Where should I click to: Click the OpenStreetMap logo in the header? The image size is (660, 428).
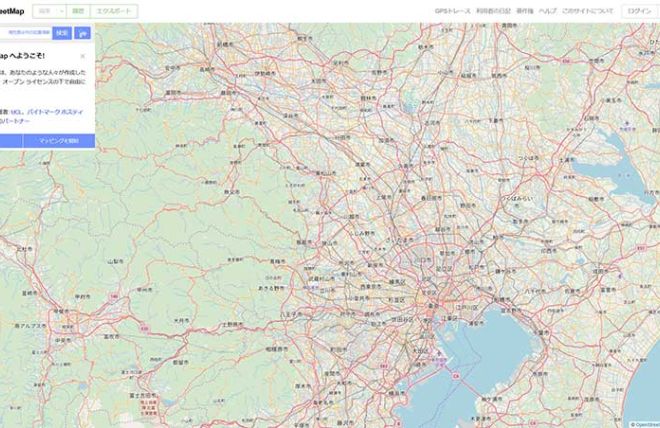pyautogui.click(x=11, y=10)
